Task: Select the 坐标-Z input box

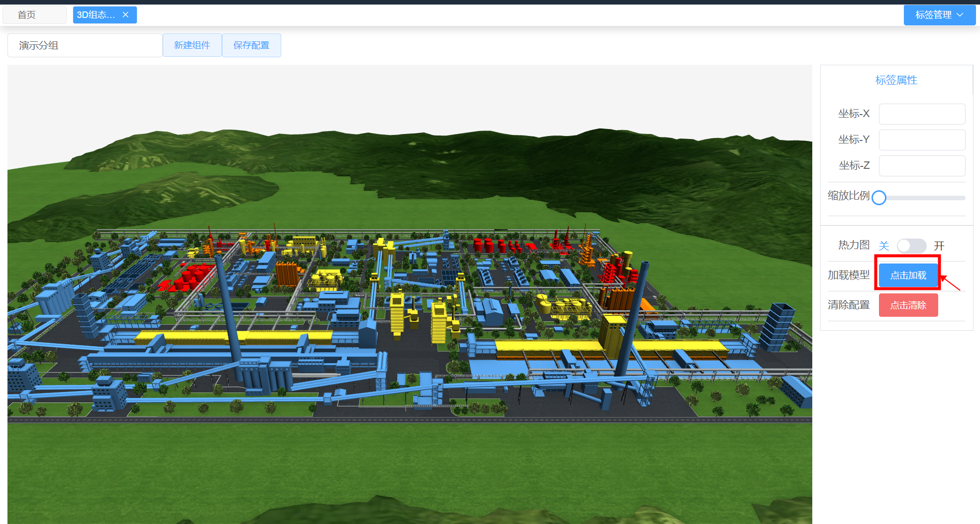Action: coord(921,166)
